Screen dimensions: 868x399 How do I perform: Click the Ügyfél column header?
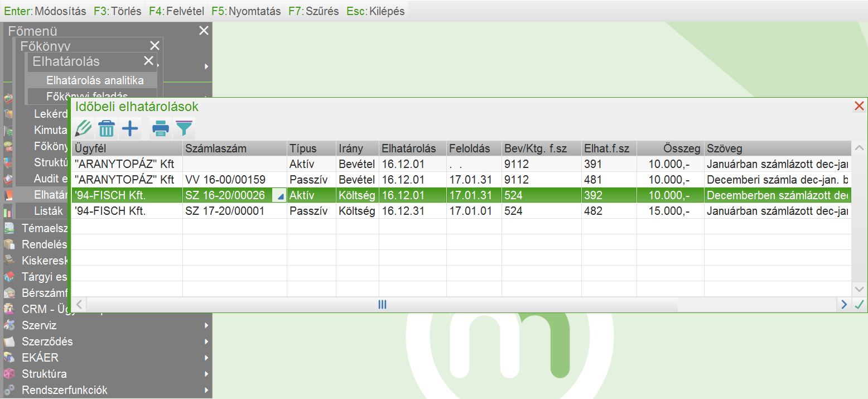coord(127,148)
